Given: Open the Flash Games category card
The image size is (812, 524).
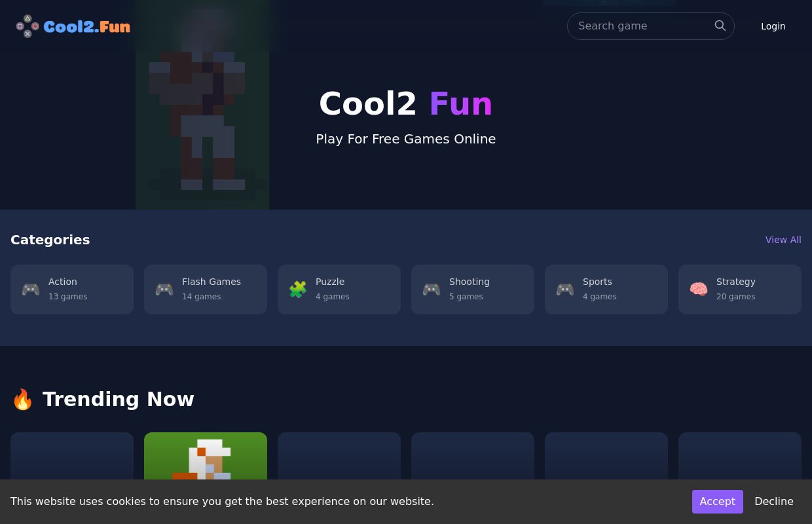Looking at the screenshot, I should pyautogui.click(x=206, y=290).
